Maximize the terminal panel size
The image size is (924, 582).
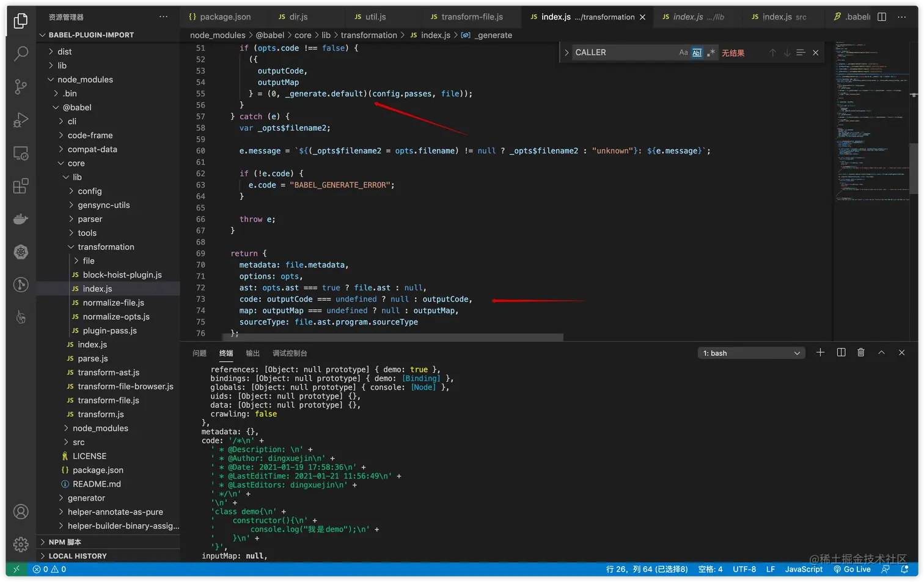click(x=881, y=353)
